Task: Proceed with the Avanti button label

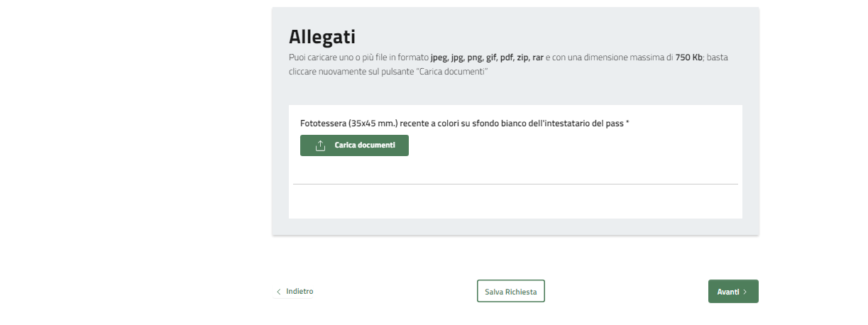Action: coord(728,292)
